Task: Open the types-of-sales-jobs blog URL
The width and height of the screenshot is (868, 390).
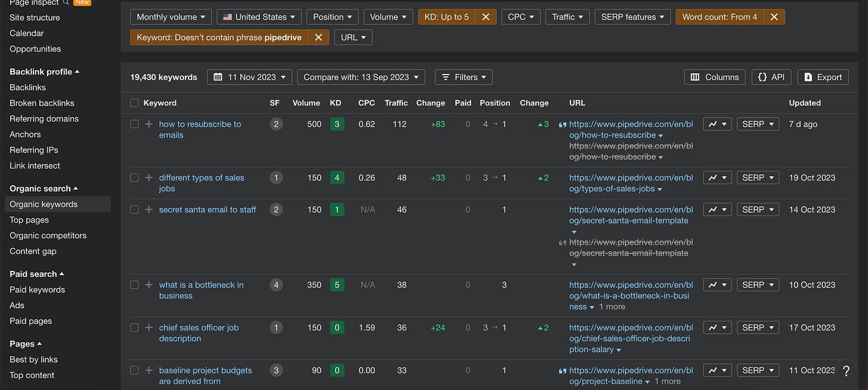Action: [631, 183]
